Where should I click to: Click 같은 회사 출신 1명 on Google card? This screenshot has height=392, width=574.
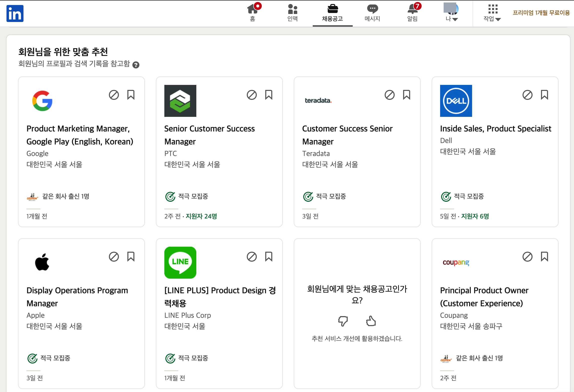click(x=66, y=196)
